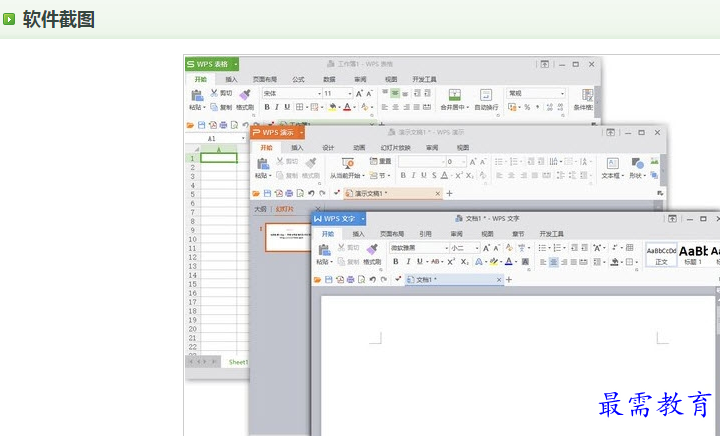Switch to 幻灯片放映 tab in WPS 演示
The image size is (720, 436).
click(395, 148)
